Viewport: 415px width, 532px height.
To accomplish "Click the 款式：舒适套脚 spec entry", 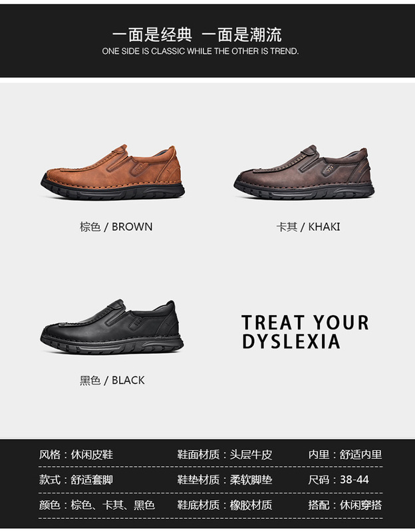I will click(76, 479).
